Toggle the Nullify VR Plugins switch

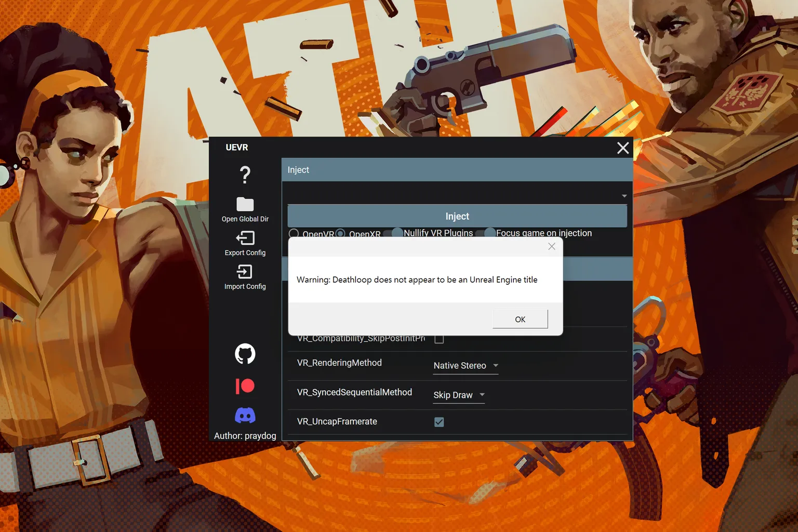coord(393,233)
